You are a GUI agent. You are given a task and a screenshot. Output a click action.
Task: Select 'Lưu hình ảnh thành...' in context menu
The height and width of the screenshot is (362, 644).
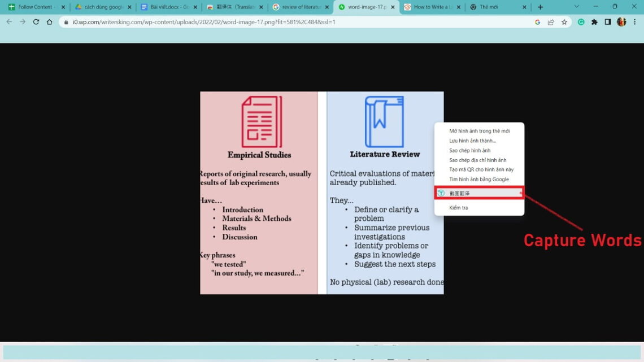click(x=472, y=141)
